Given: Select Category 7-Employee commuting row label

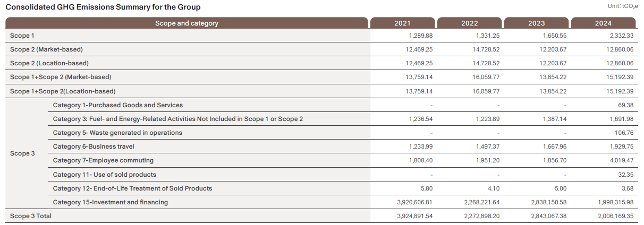Looking at the screenshot, I should click(103, 160).
